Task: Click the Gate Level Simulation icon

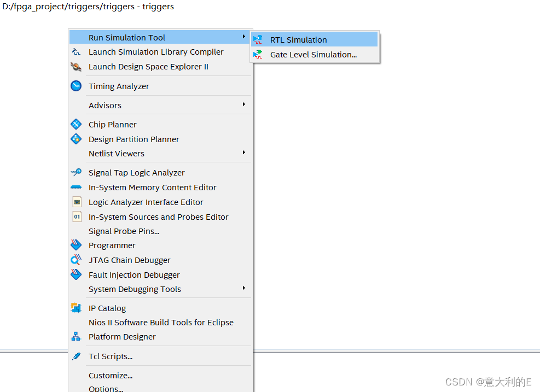Action: 258,54
